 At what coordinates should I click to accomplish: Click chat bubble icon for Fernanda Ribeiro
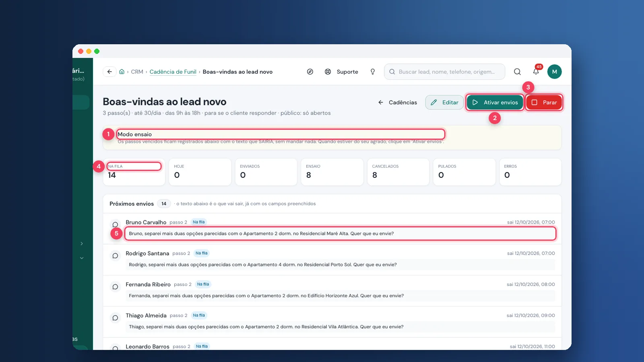[x=115, y=287]
